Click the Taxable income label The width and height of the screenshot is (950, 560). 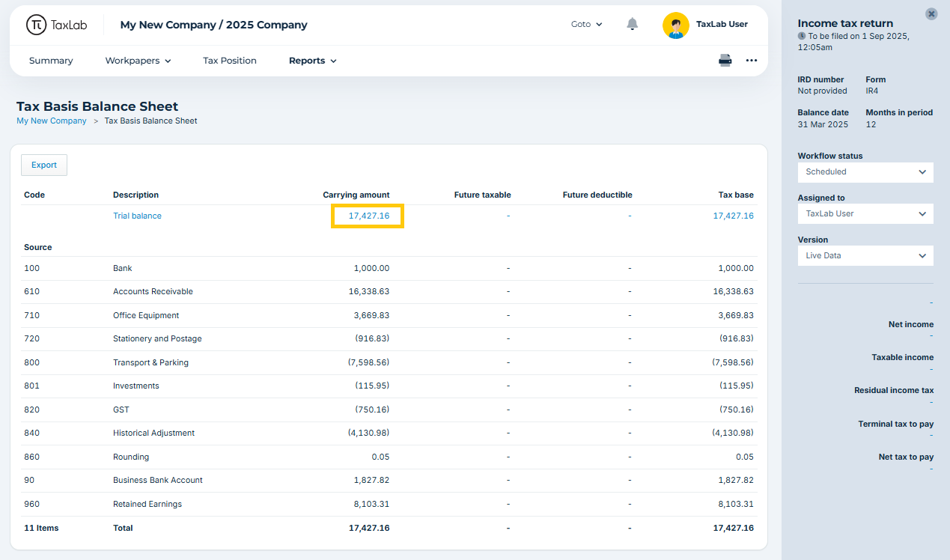(x=903, y=357)
